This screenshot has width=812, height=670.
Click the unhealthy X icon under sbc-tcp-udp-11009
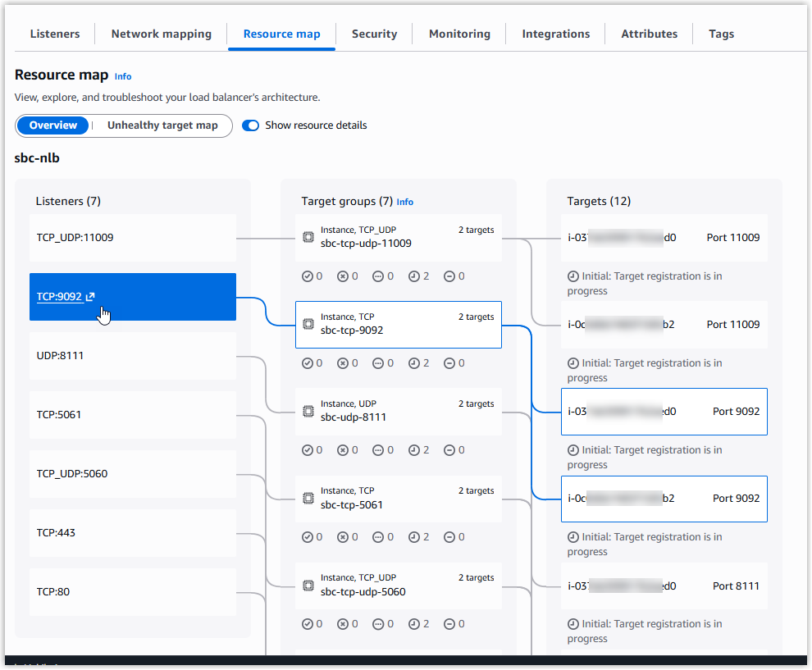click(x=342, y=276)
